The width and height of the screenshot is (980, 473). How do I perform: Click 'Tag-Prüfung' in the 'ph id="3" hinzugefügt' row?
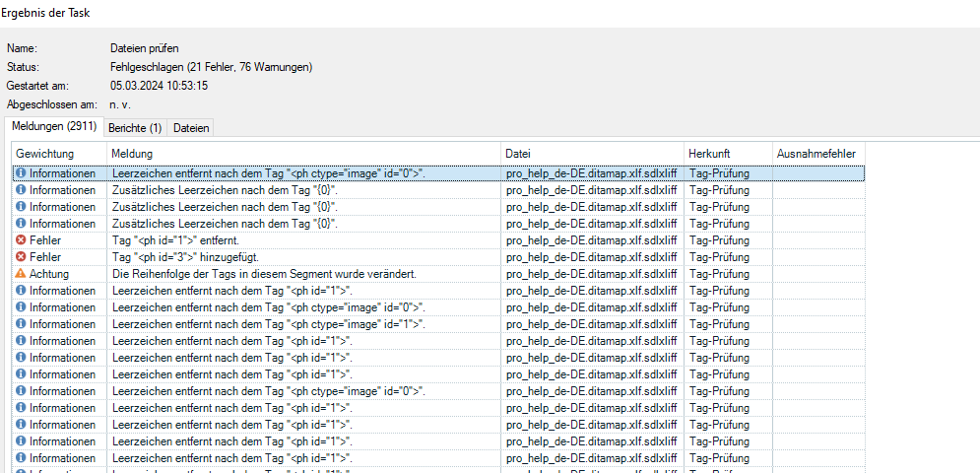point(719,257)
